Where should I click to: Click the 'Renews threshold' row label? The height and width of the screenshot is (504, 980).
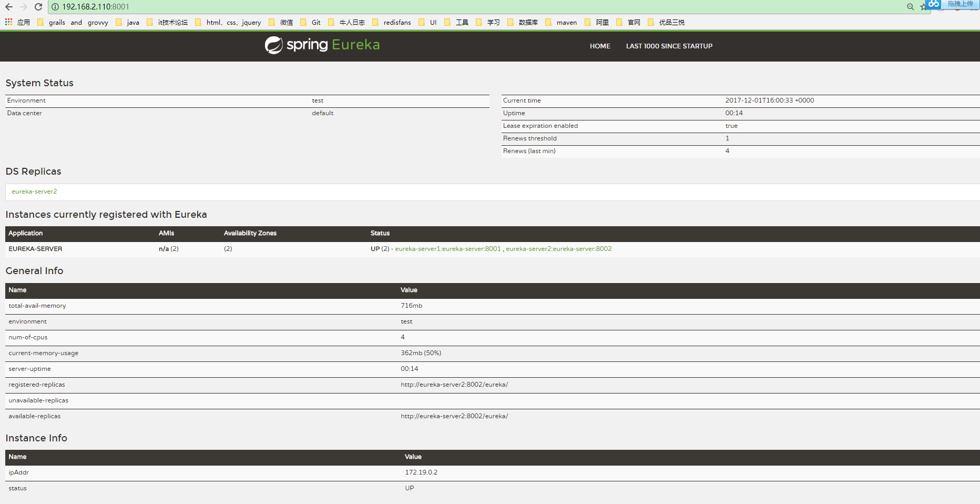click(530, 138)
